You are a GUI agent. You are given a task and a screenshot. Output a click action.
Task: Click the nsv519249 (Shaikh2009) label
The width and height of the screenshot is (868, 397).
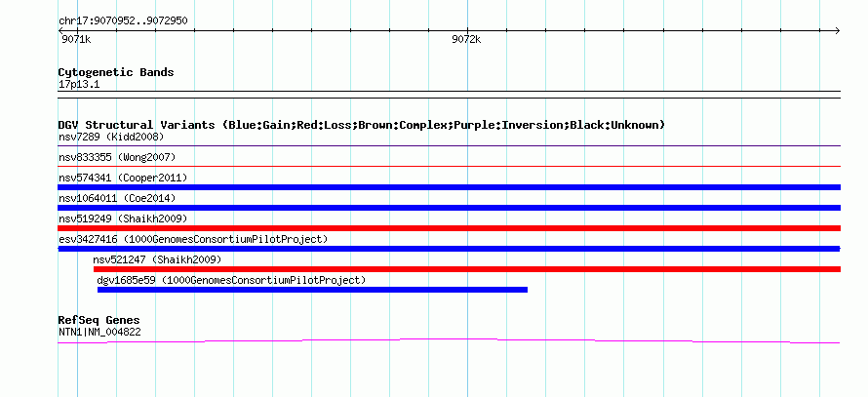123,218
